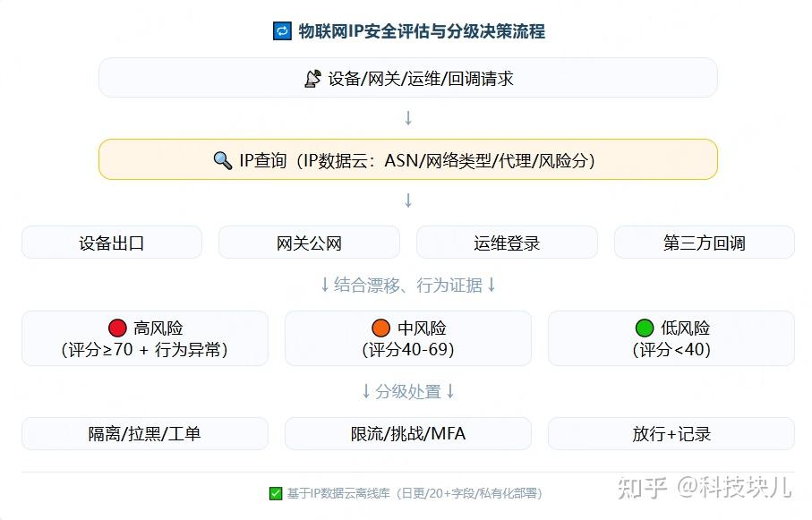Viewport: 812px width, 520px height.
Task: Click the green checkmark in the footer
Action: pos(276,493)
